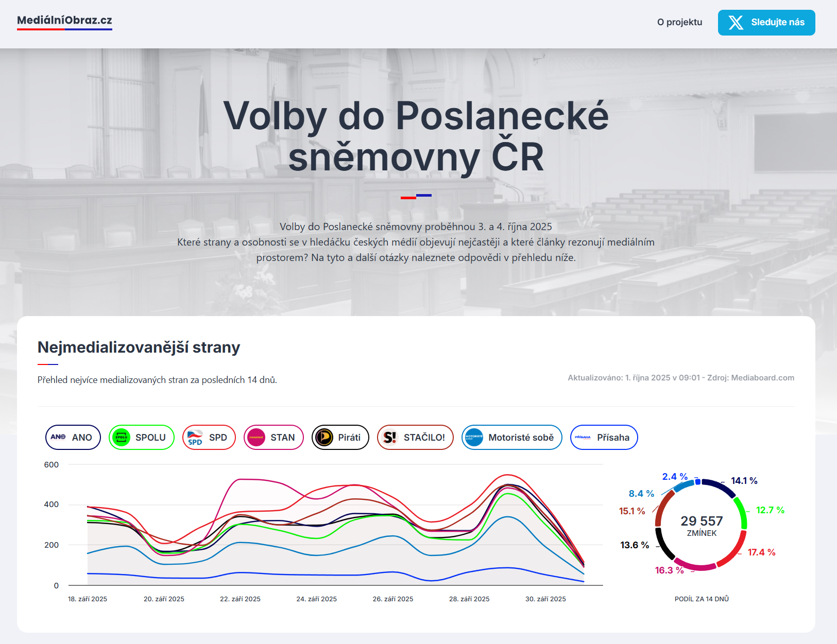Image resolution: width=837 pixels, height=644 pixels.
Task: Toggle the ANO series label
Action: (x=82, y=438)
